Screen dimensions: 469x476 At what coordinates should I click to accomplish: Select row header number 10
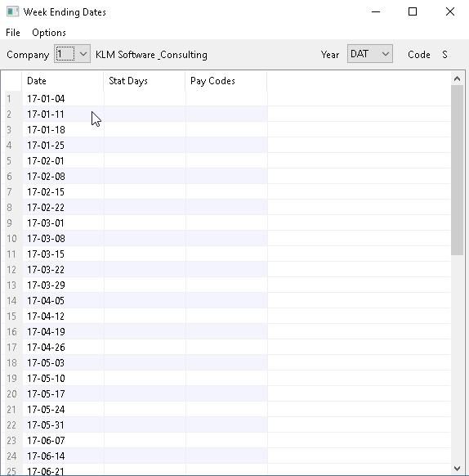pos(11,238)
